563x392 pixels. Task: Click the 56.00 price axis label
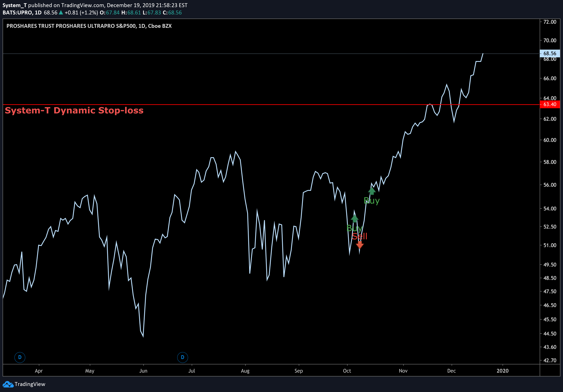(550, 185)
